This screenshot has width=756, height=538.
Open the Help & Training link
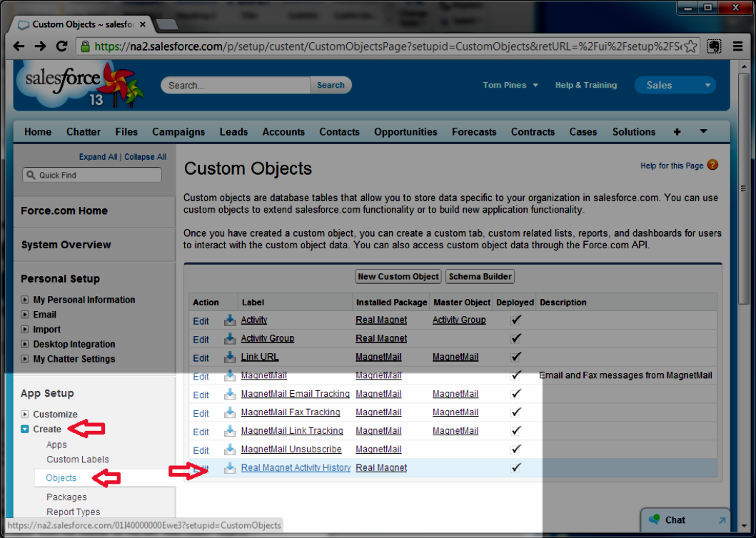[586, 85]
